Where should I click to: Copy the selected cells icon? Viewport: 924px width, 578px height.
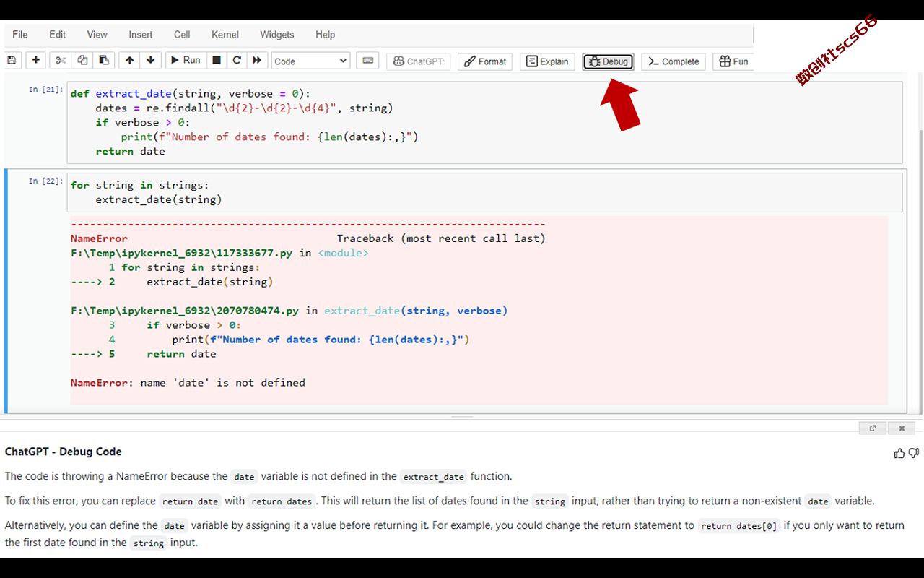click(82, 61)
